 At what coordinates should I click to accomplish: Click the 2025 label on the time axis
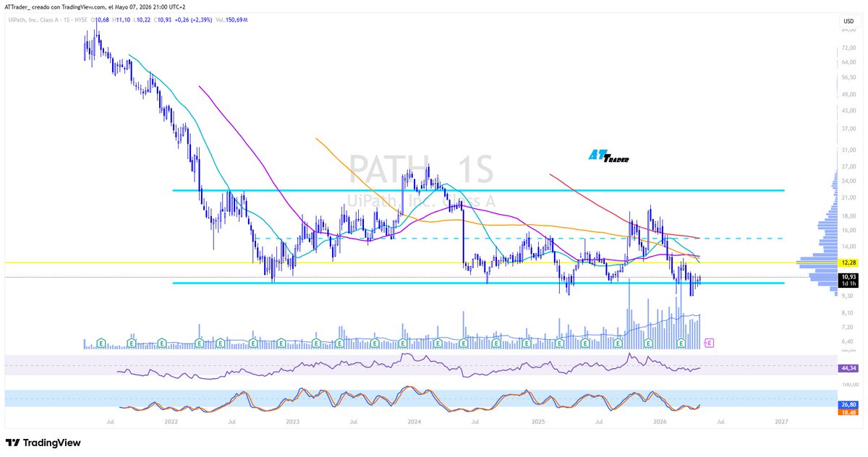click(537, 421)
